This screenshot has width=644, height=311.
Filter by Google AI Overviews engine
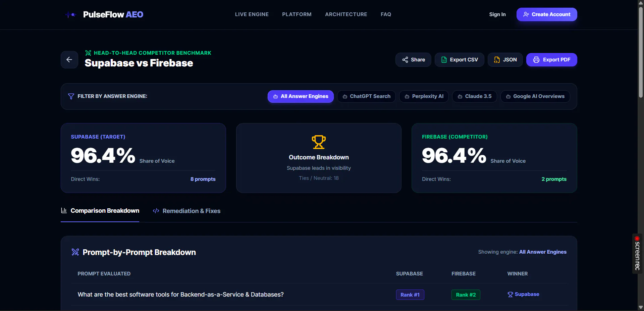point(535,96)
